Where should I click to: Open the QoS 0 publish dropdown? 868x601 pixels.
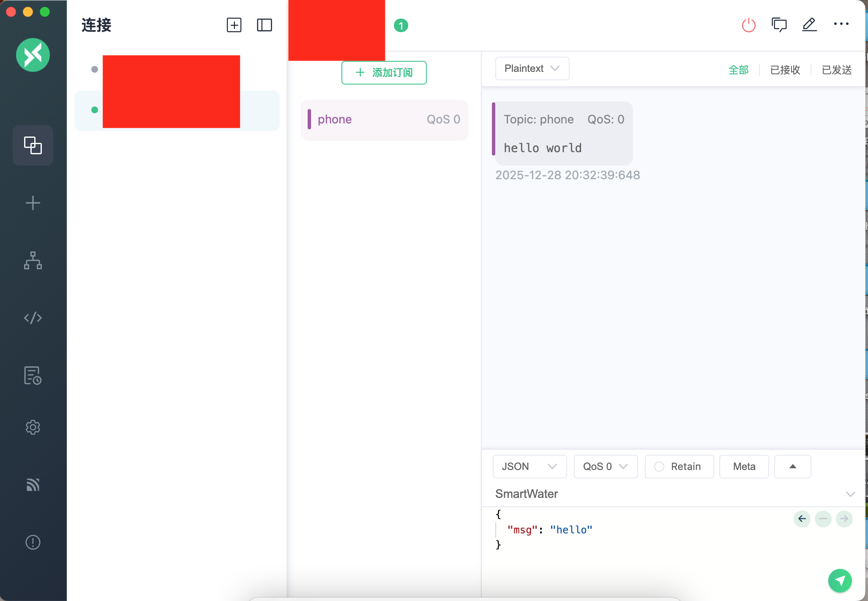605,467
